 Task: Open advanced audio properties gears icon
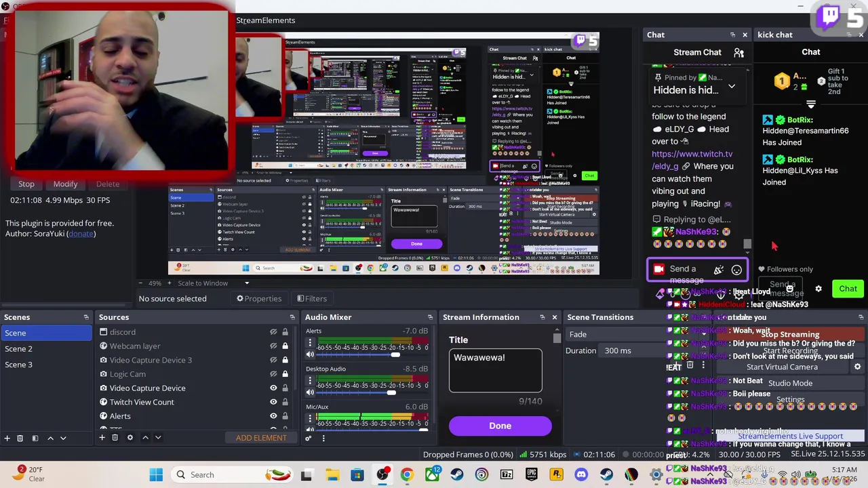coord(309,438)
